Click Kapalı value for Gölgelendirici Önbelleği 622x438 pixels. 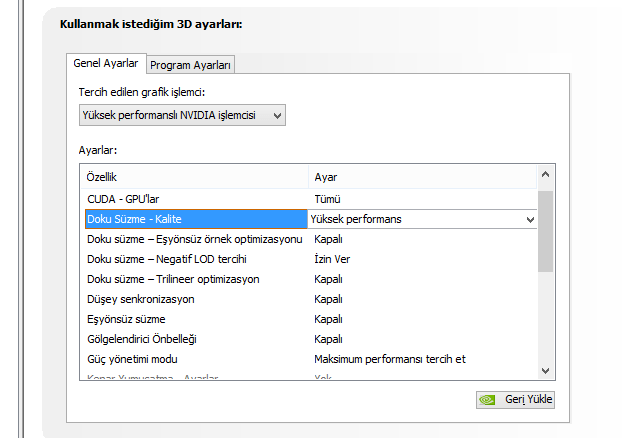[x=328, y=339]
